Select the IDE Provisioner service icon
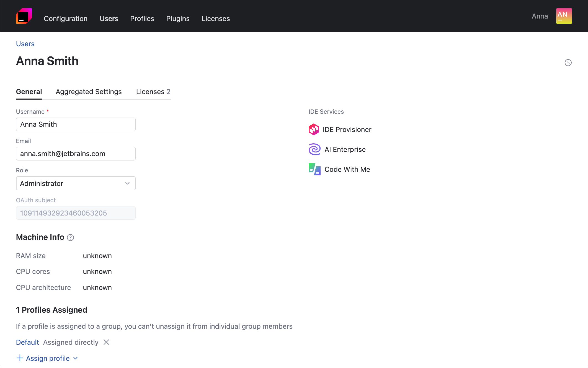 tap(314, 129)
